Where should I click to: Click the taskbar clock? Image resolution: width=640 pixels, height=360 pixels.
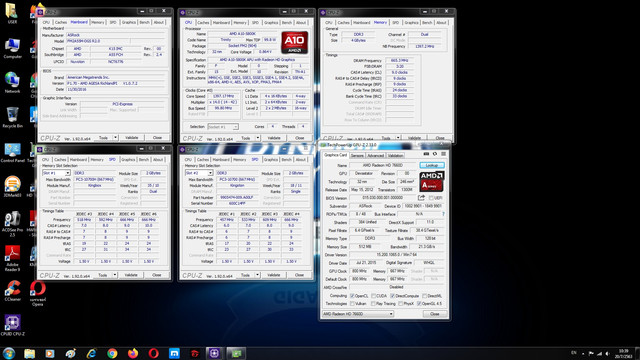click(623, 353)
